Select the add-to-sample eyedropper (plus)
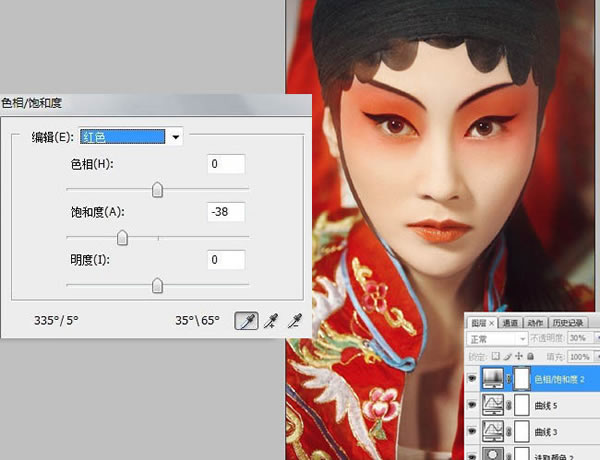Viewport: 600px width, 460px height. (x=271, y=321)
